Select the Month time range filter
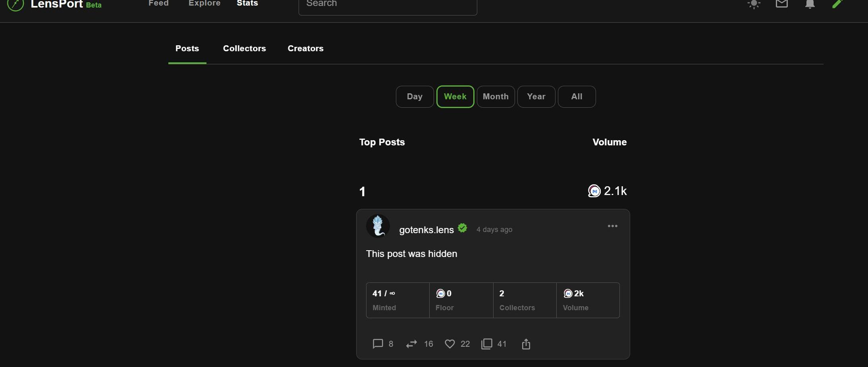Screen dimensions: 868x367 pos(496,97)
